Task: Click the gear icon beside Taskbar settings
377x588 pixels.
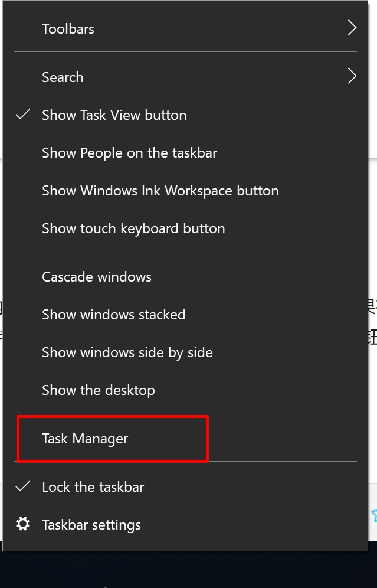Action: (x=23, y=524)
